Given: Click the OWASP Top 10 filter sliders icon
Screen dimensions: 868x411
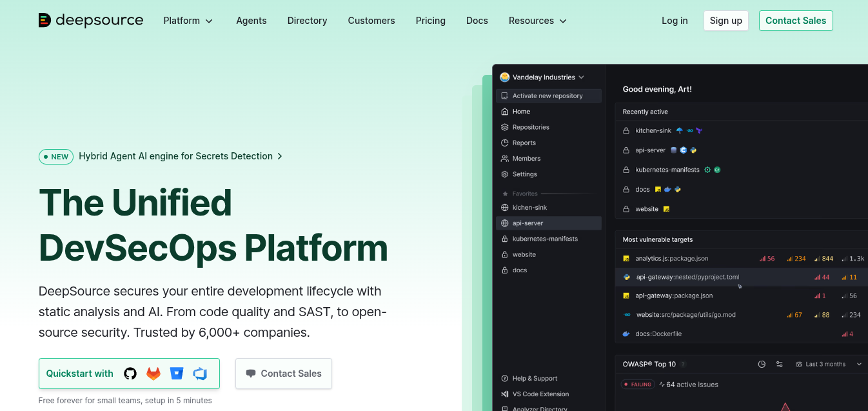Looking at the screenshot, I should (x=779, y=364).
